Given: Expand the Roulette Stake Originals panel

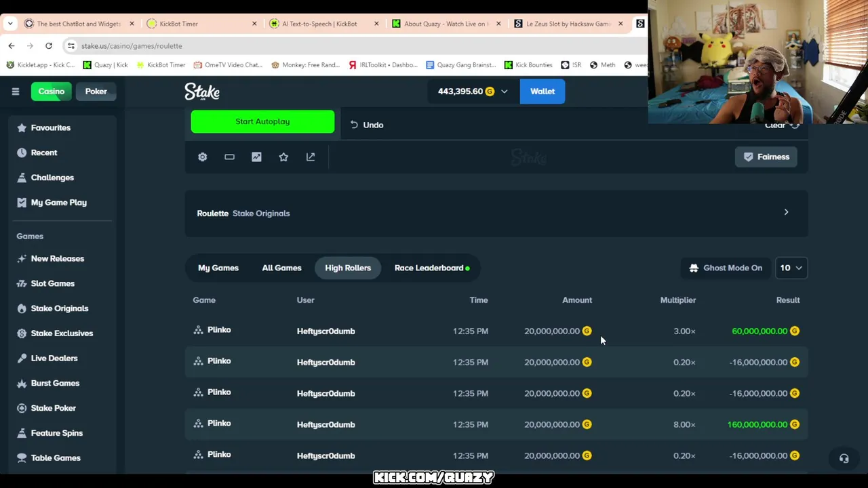Looking at the screenshot, I should 496,213.
